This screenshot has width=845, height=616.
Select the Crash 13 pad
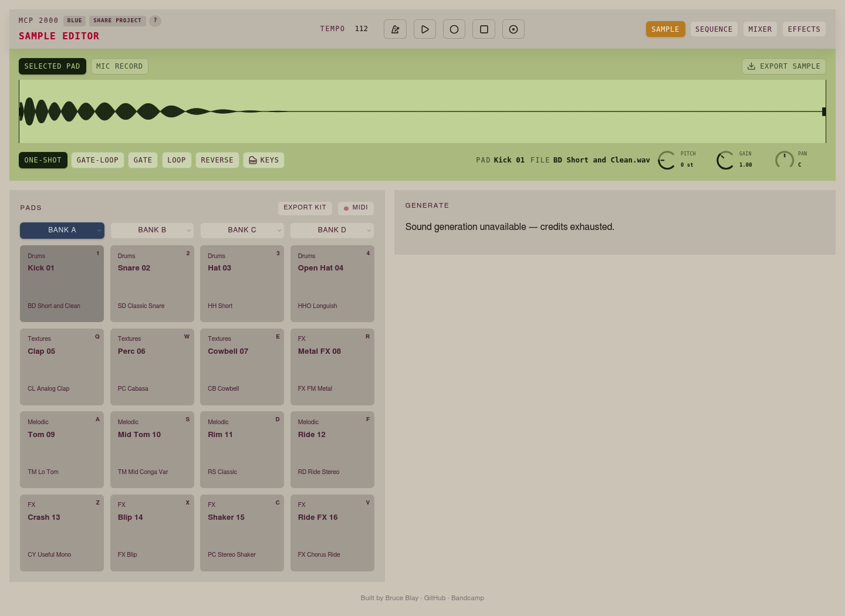(x=62, y=533)
